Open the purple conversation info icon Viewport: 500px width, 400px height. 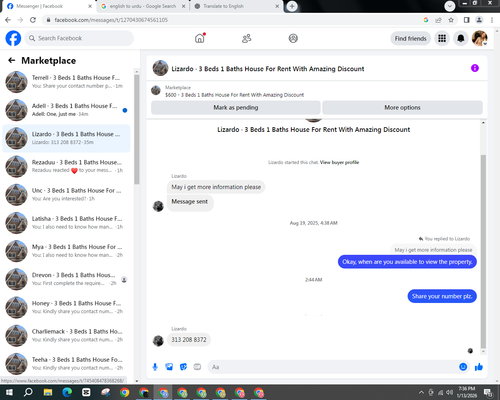[x=475, y=68]
